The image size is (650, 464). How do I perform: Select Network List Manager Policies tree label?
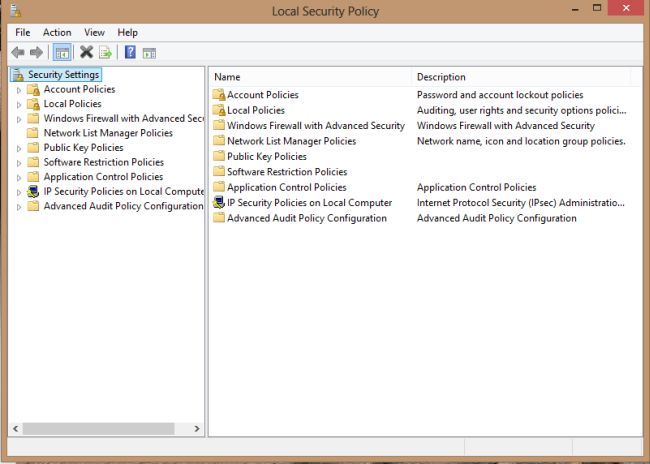(108, 133)
